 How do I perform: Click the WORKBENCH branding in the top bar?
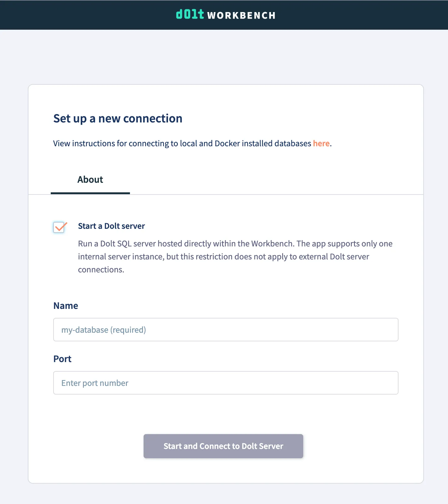(x=242, y=15)
